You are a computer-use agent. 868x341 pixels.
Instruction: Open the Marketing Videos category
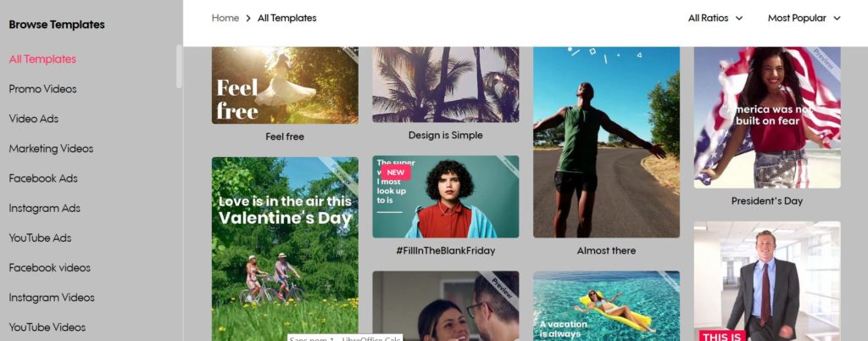tap(51, 149)
